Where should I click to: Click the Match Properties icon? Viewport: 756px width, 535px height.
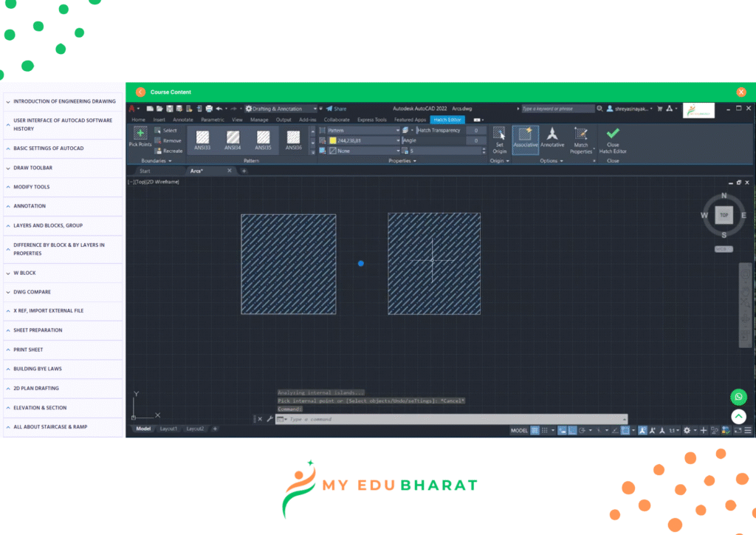581,135
